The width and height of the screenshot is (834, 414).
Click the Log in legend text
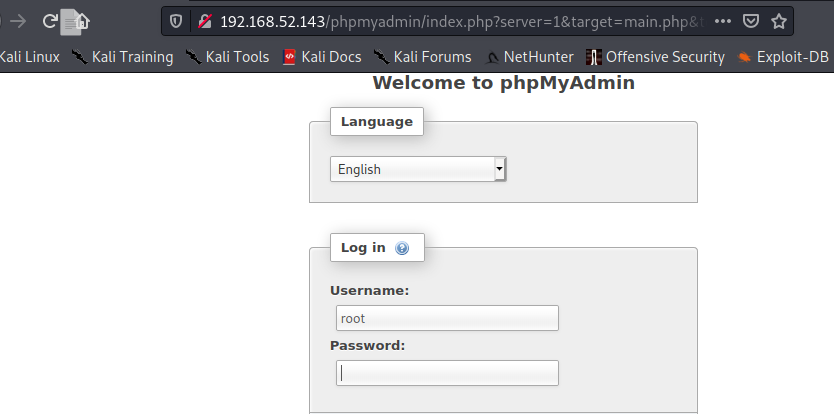pos(363,247)
